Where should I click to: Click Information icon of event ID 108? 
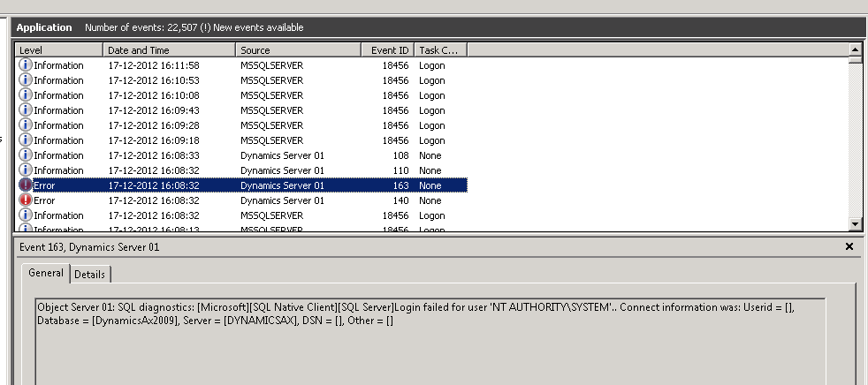(x=26, y=155)
